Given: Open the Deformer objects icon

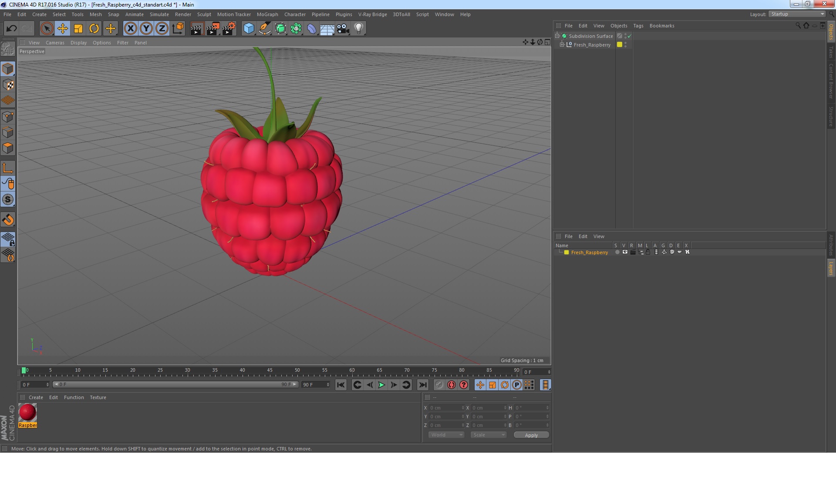Looking at the screenshot, I should click(x=312, y=29).
